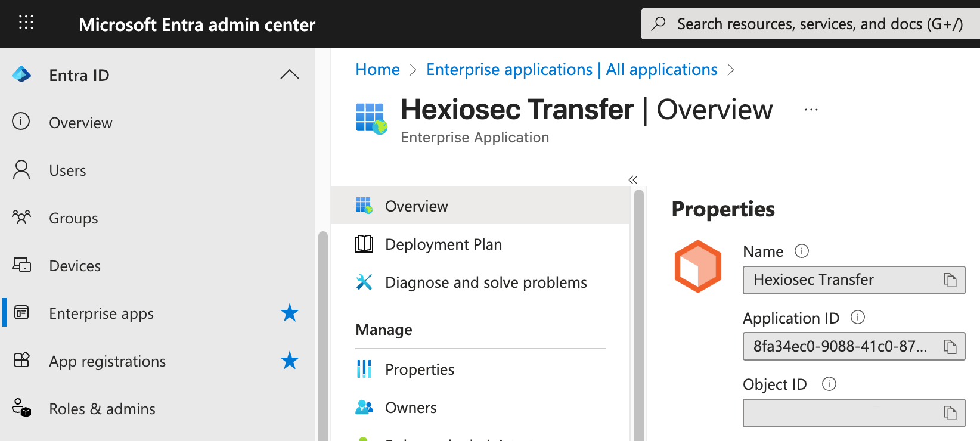Click the Devices sidebar icon
Image resolution: width=980 pixels, height=441 pixels.
pyautogui.click(x=21, y=265)
